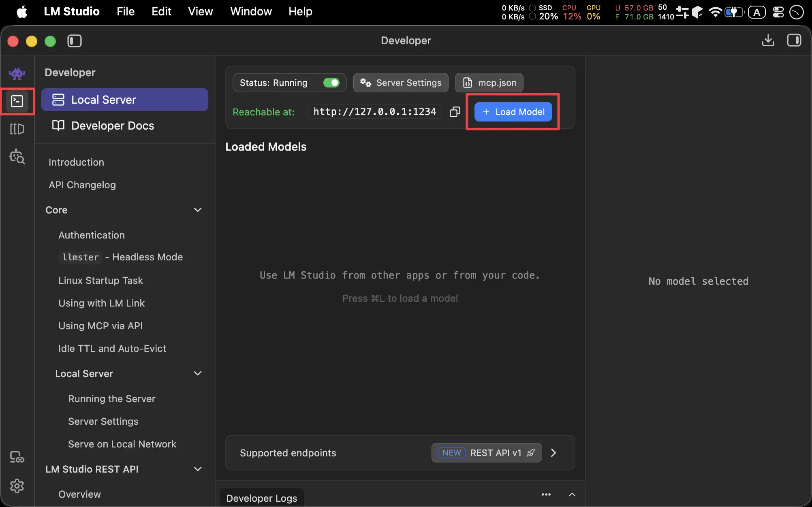Open the Introduction docs page

coord(76,162)
